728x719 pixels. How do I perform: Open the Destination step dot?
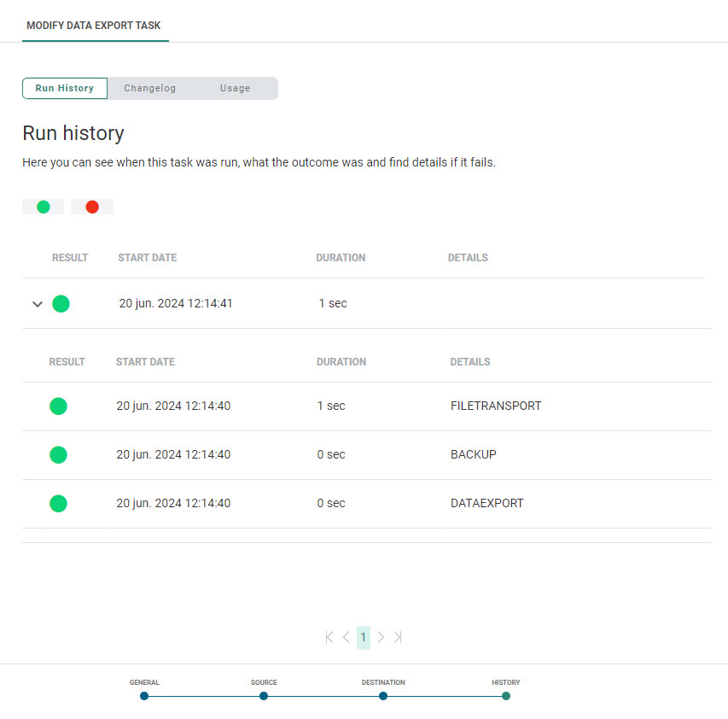pyautogui.click(x=383, y=696)
